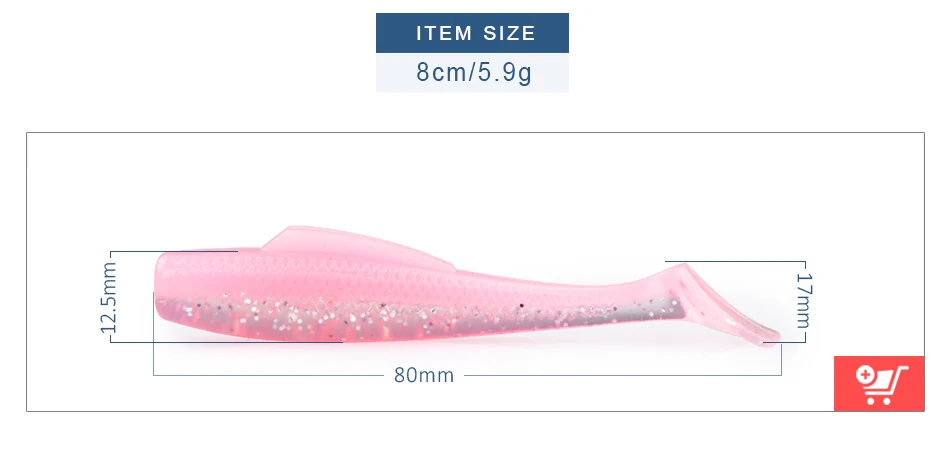Select the 12.5mm height label
Screen dimensions: 950x452
[108, 297]
